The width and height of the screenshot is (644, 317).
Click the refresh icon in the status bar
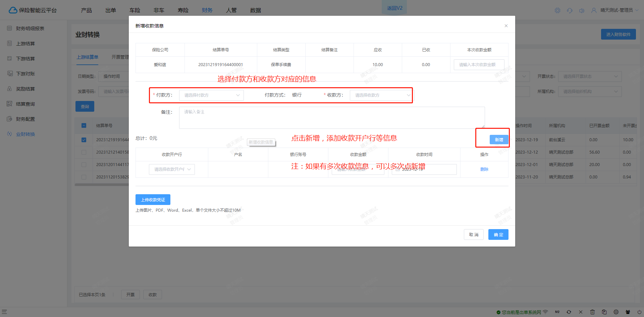tap(569, 312)
